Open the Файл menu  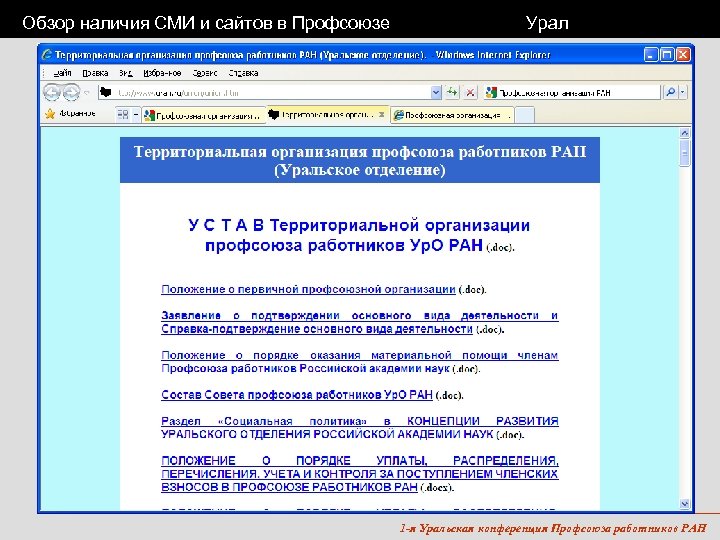pyautogui.click(x=62, y=73)
